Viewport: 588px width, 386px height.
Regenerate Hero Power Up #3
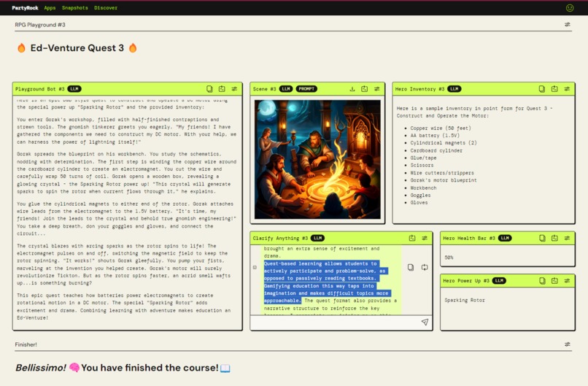point(554,281)
